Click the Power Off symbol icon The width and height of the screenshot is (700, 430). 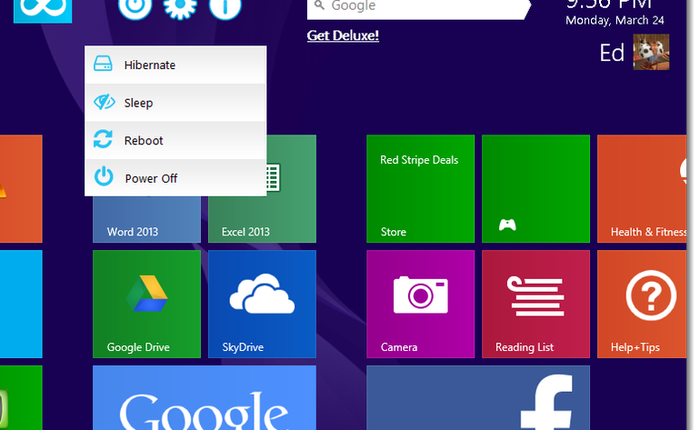(x=104, y=176)
